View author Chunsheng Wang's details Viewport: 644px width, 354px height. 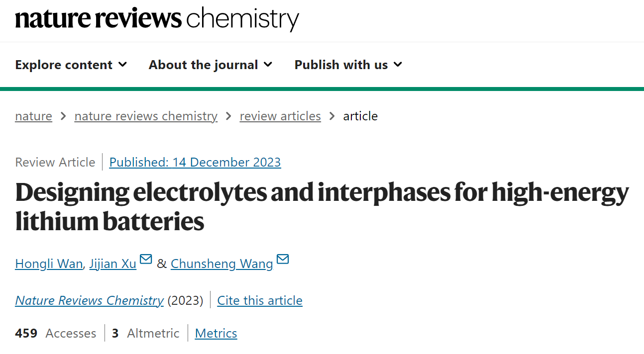point(222,264)
